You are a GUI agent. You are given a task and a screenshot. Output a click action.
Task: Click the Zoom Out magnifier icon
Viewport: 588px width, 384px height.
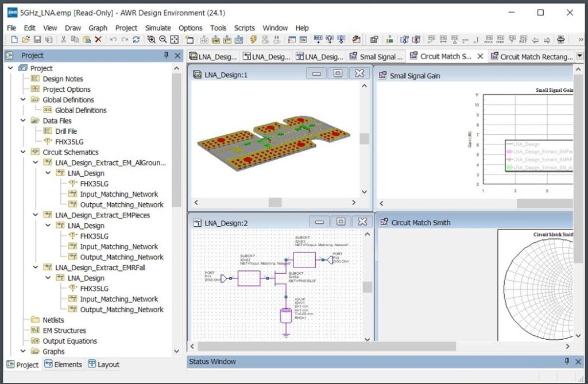click(163, 40)
